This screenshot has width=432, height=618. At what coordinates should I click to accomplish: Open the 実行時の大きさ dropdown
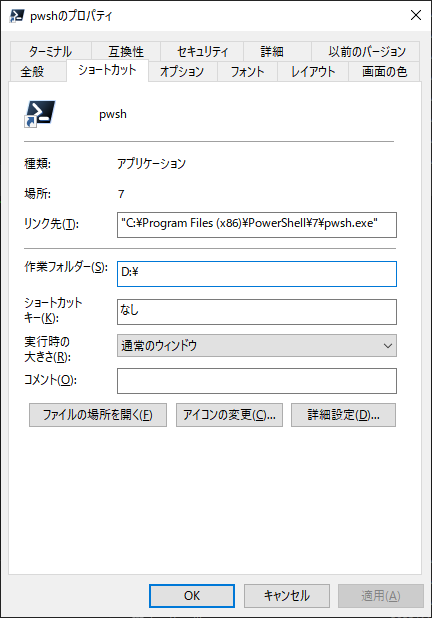point(257,346)
